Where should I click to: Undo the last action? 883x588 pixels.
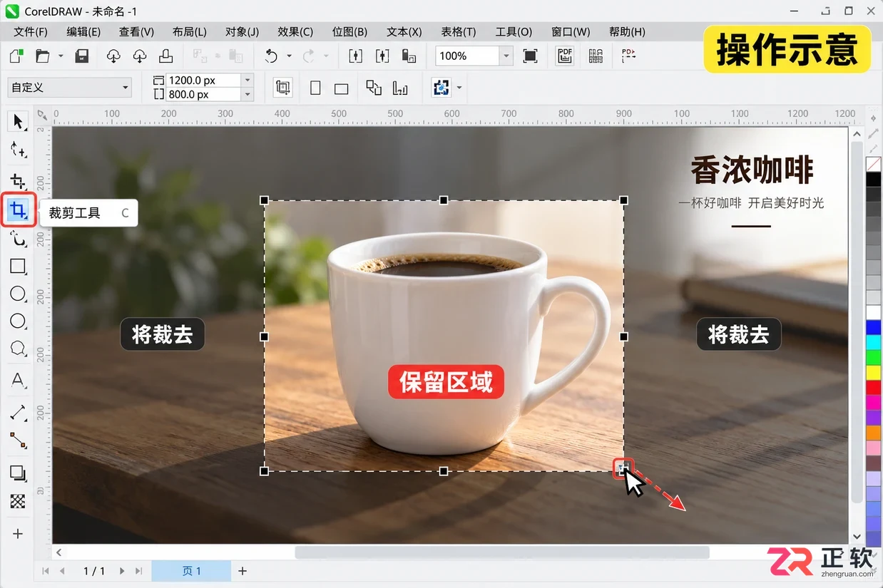pos(271,56)
